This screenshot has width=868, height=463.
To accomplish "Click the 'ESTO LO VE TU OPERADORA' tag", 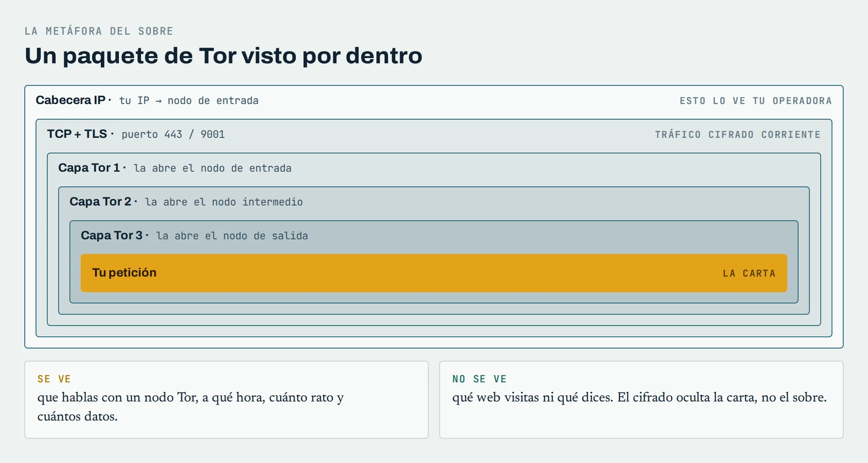I will (756, 101).
